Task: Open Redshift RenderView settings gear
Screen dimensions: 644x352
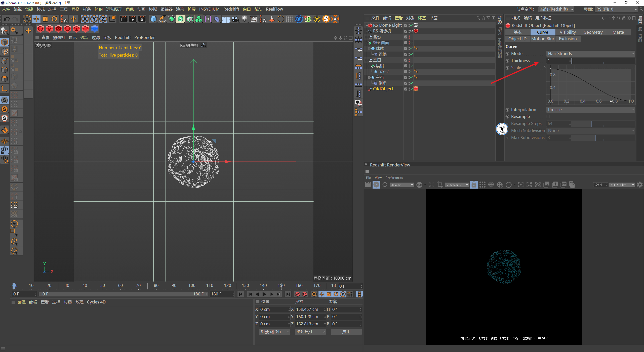Action: coord(640,185)
